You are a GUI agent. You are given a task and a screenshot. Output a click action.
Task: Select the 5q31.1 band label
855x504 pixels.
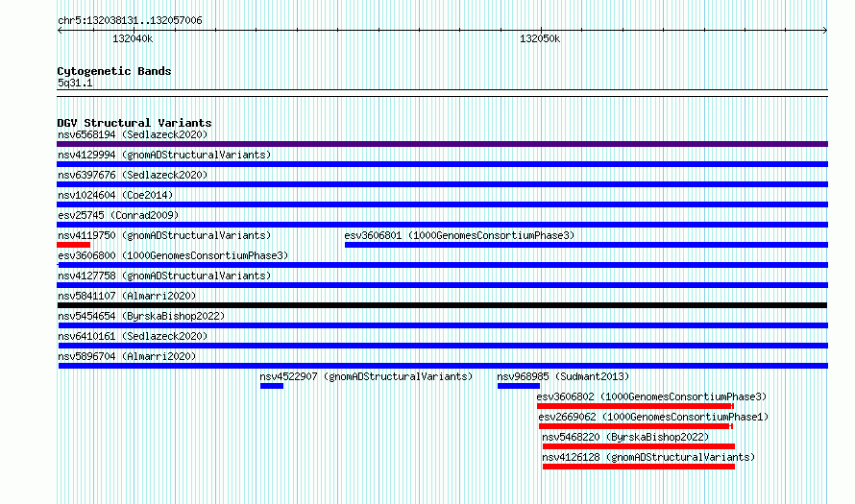click(x=75, y=83)
